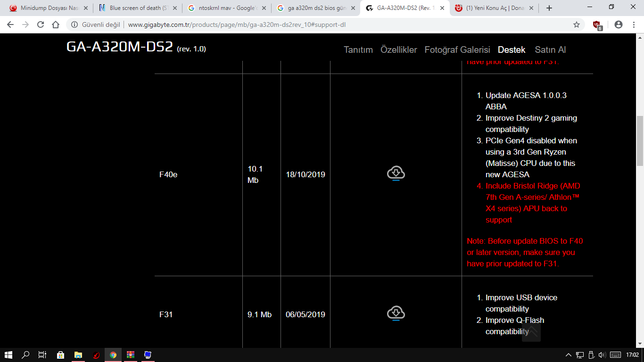Open the clock showing 17:02
This screenshot has height=362, width=644.
tap(632, 355)
